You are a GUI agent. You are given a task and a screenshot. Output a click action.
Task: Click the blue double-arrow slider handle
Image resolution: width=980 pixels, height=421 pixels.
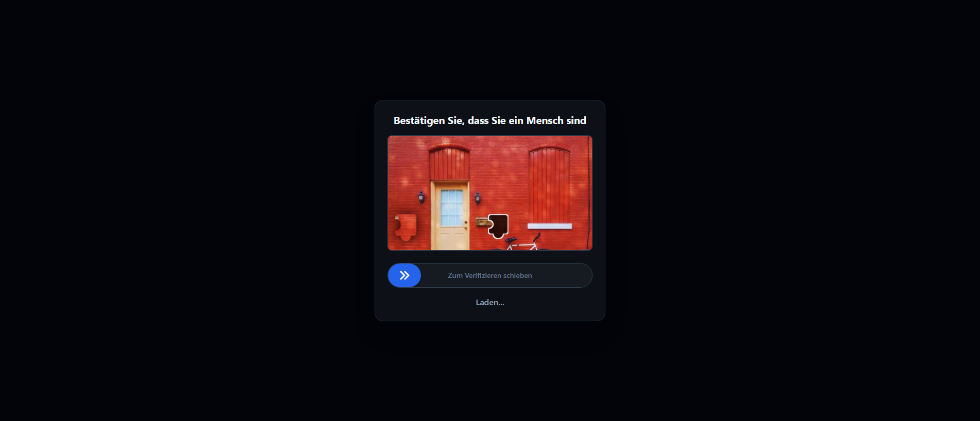click(404, 275)
